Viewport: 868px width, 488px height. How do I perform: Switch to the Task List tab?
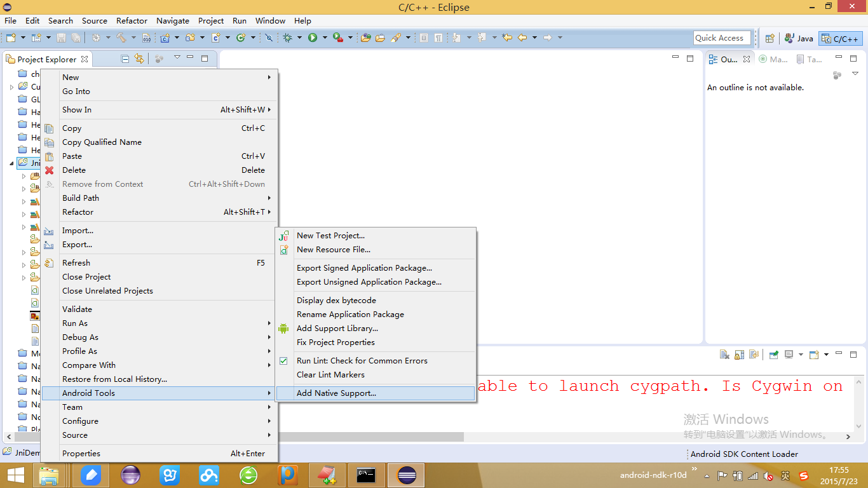click(x=810, y=59)
